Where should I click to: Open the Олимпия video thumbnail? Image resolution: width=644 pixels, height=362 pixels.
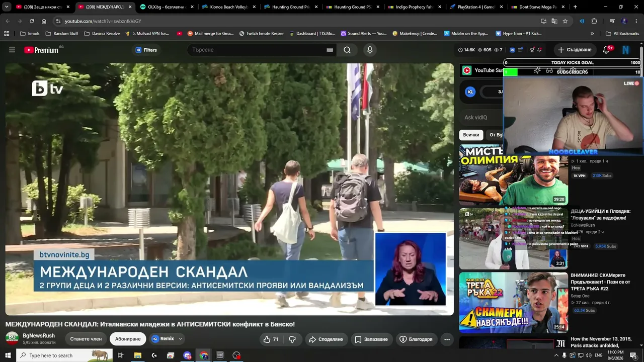[x=513, y=175]
